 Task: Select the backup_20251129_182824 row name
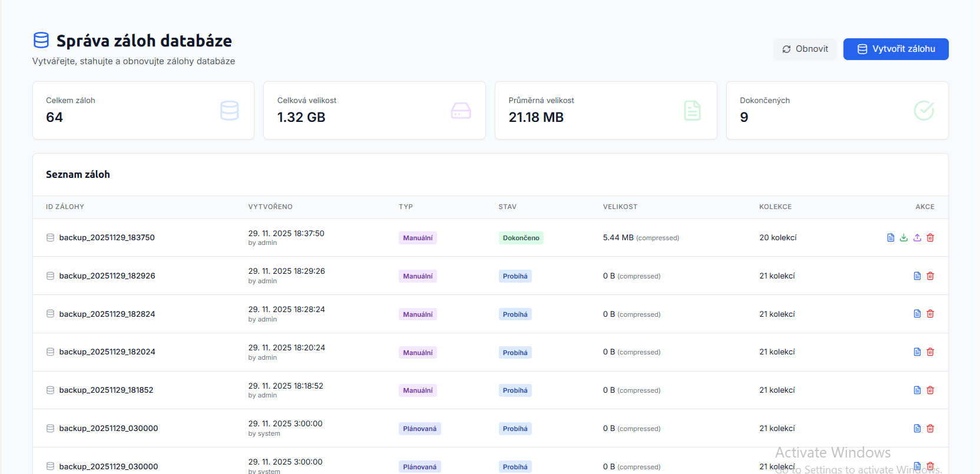(x=107, y=314)
